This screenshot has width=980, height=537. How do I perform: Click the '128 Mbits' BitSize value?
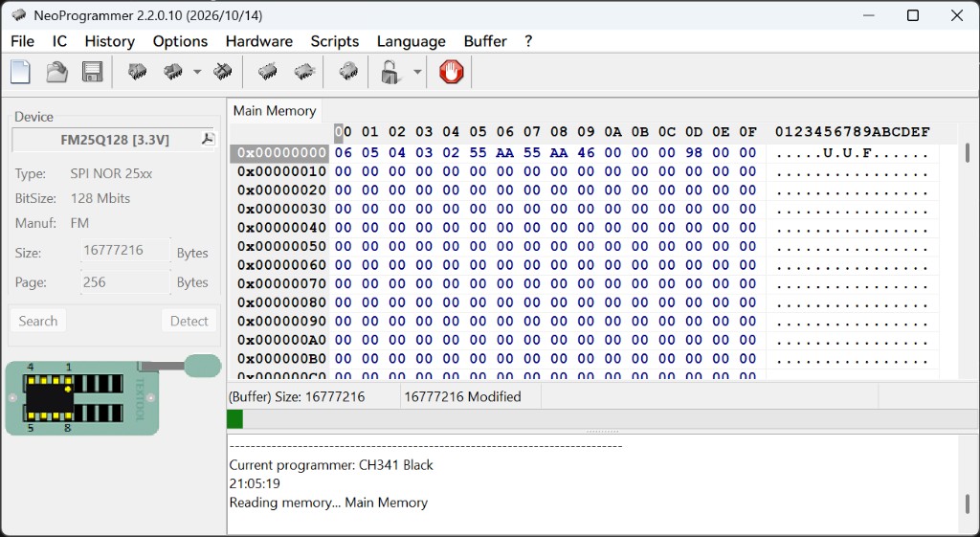[100, 199]
